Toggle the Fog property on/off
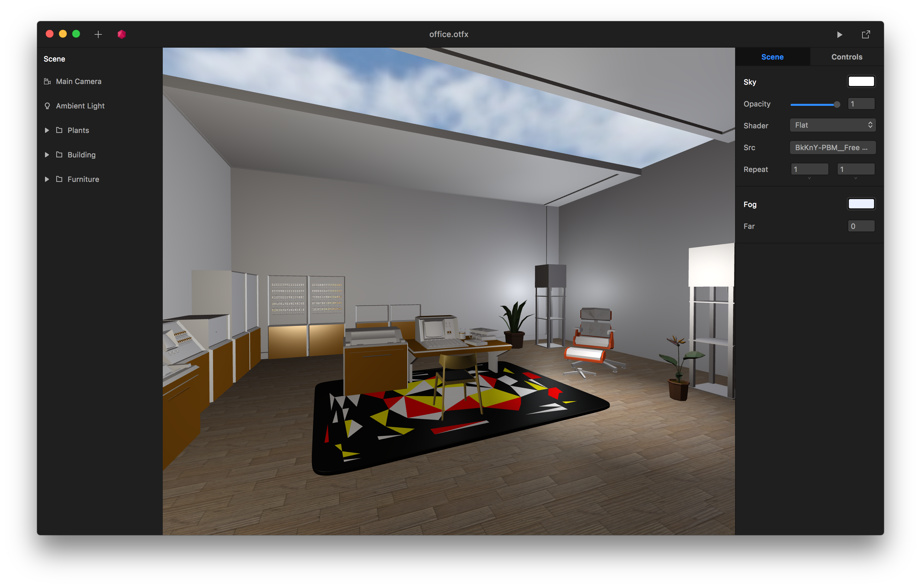921x588 pixels. (861, 203)
